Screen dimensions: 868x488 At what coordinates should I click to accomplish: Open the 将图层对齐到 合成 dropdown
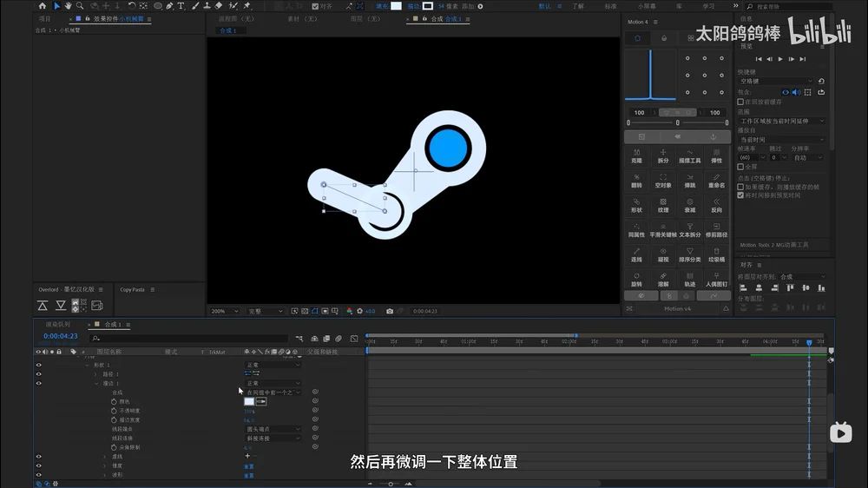click(x=802, y=276)
